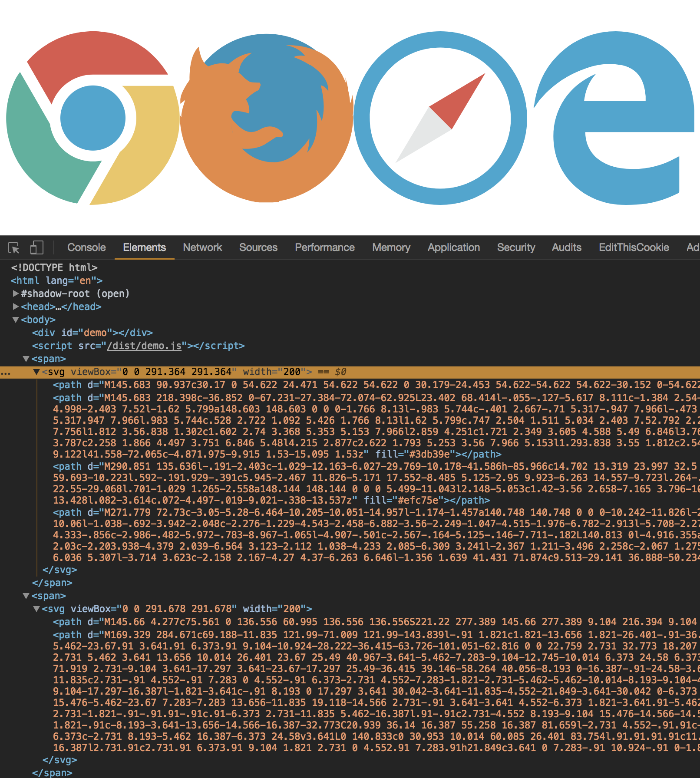Select the path starting M145.66 4.277
Image resolution: width=700 pixels, height=778 pixels.
pyautogui.click(x=376, y=622)
